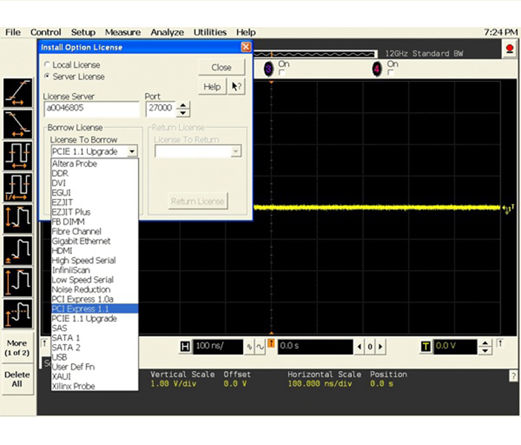Select the rise time measurement icon

pos(18,93)
